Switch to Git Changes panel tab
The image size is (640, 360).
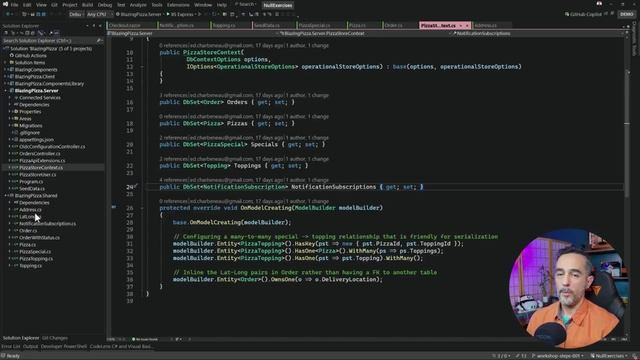pos(55,338)
